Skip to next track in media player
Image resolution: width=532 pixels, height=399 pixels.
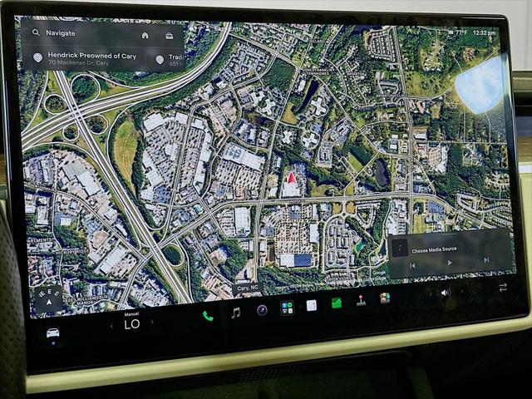coord(486,259)
